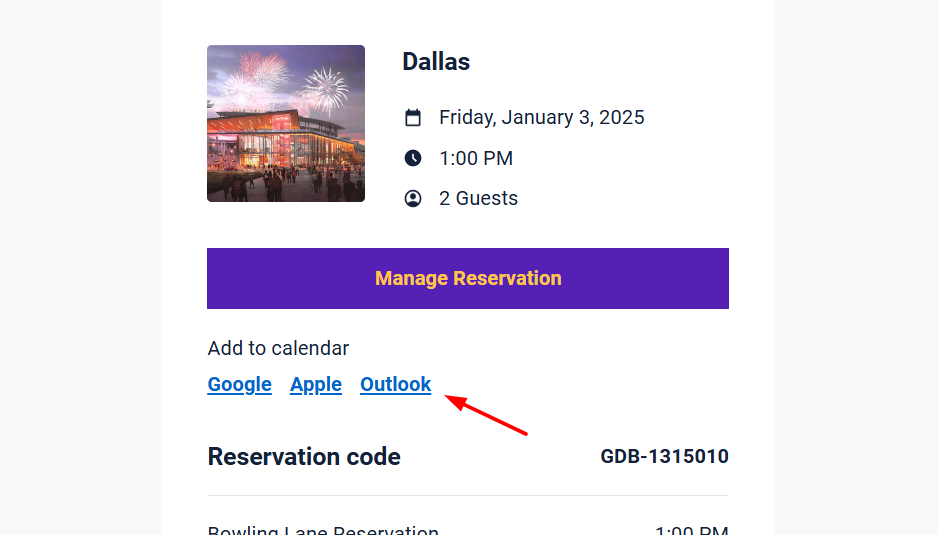Click the person icon beside 2 Guests
The image size is (939, 535).
(x=413, y=198)
